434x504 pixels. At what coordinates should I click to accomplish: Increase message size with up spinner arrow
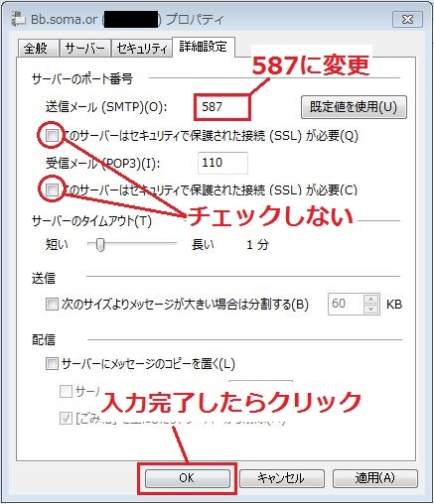(x=370, y=299)
